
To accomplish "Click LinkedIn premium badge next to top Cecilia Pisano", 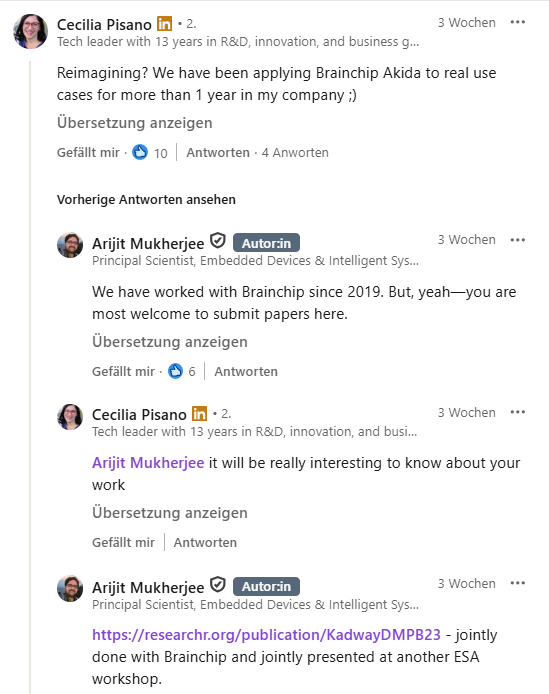I will tap(164, 23).
